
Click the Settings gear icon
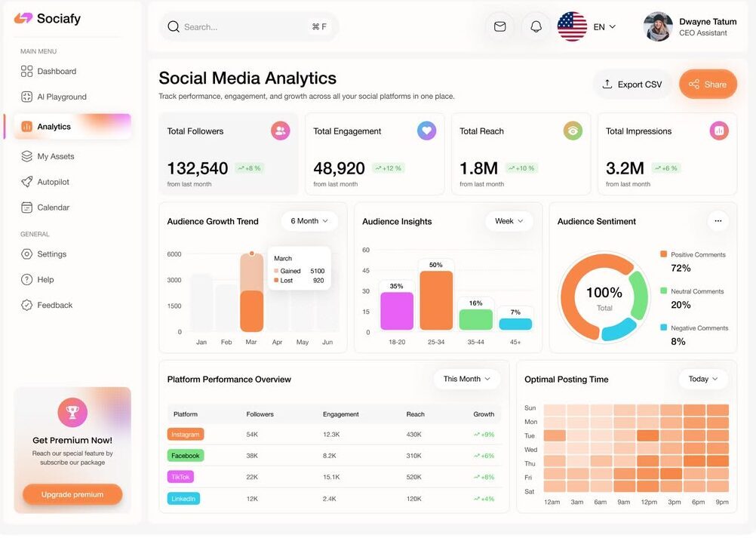point(26,254)
